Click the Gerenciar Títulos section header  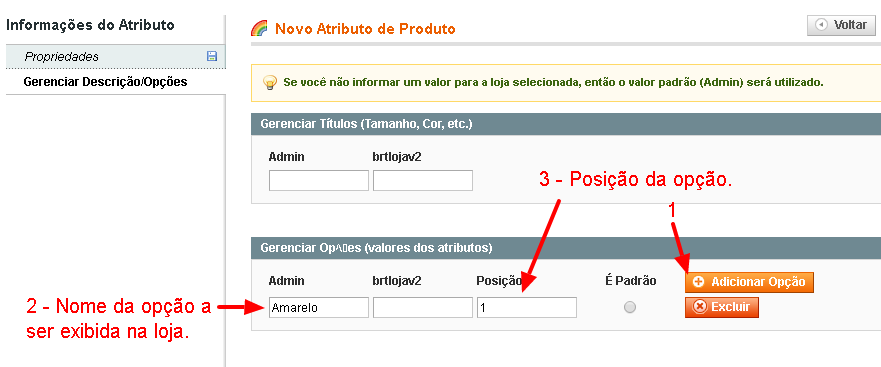tap(566, 124)
